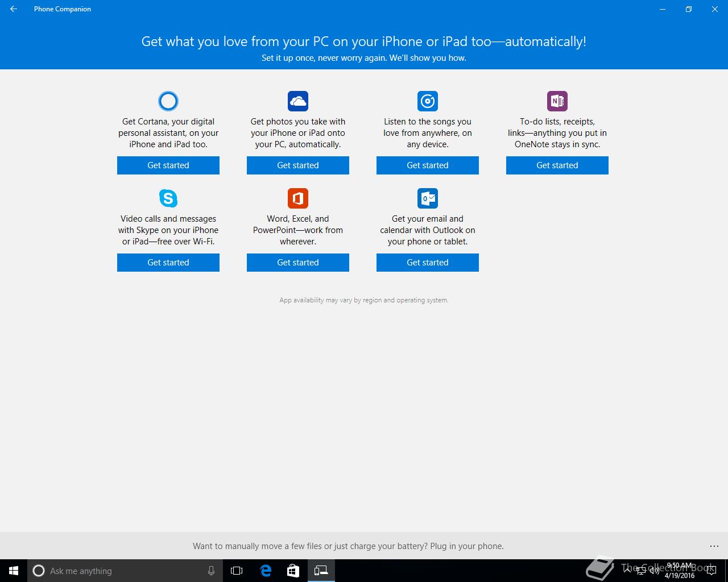Click the Ask me anything search box
Image resolution: width=728 pixels, height=582 pixels.
125,571
